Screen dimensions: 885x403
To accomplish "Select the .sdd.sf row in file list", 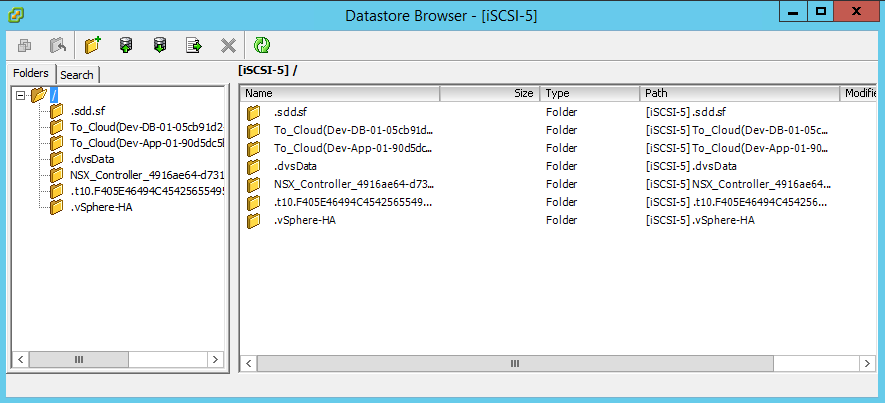I will click(x=290, y=112).
